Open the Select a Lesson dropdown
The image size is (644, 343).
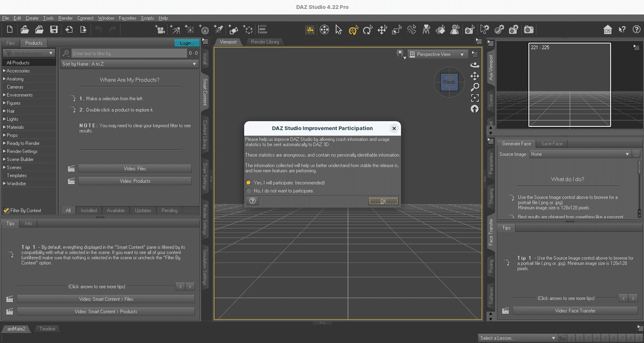click(518, 338)
